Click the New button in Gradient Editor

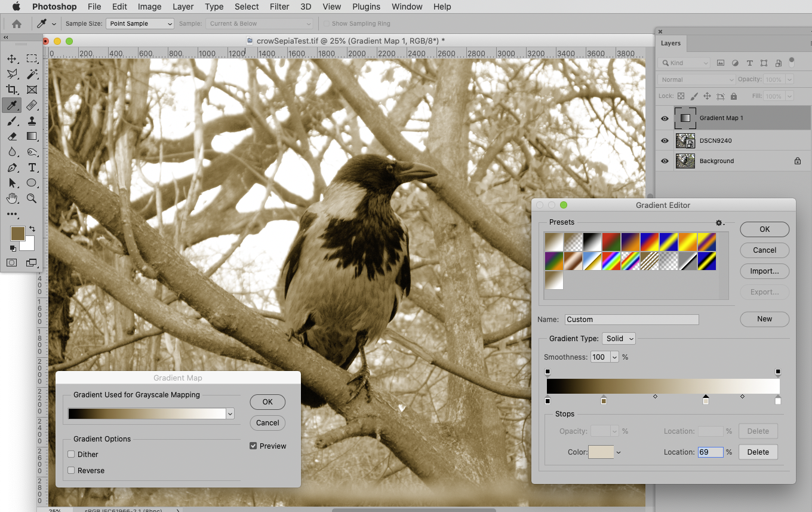(764, 318)
